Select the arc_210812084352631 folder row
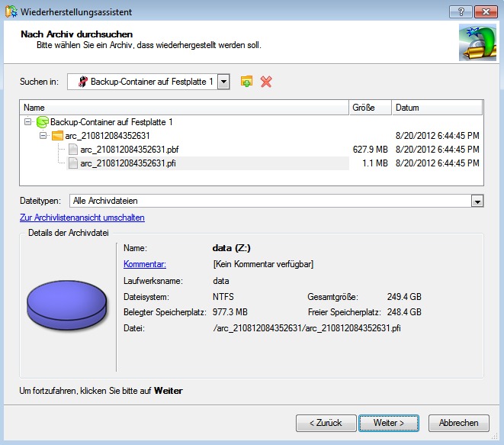This screenshot has height=445, width=504. tap(108, 136)
